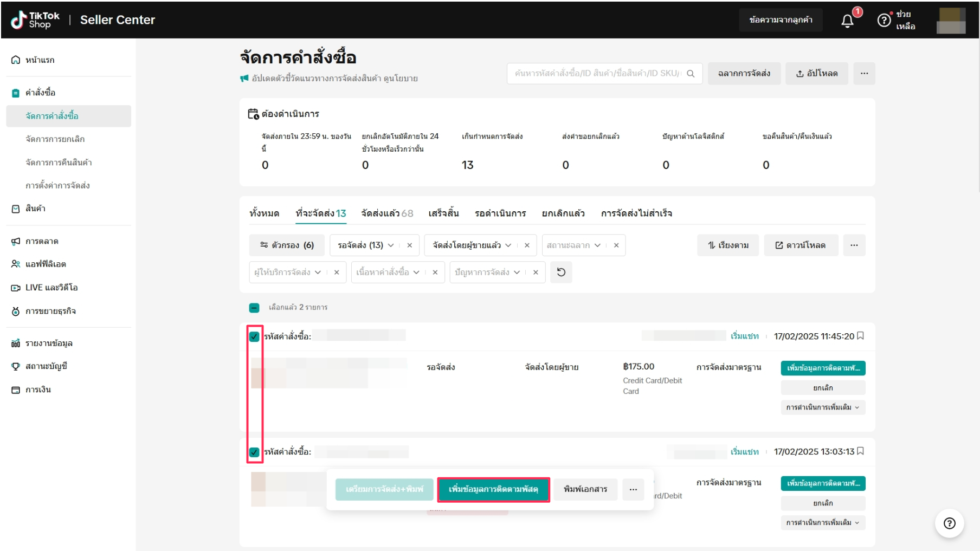Open the floating help button at bottom right
Screen dimensions: 980x551
coord(949,523)
